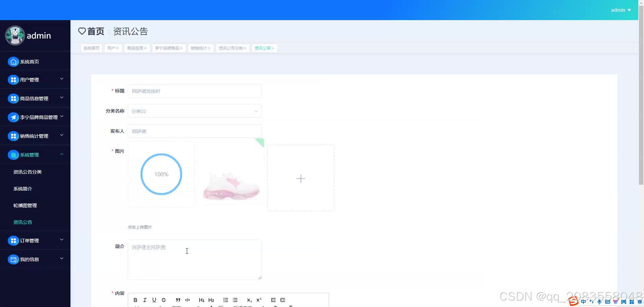644x307 pixels.
Task: Click the 订单管理 grid icon
Action: [13, 241]
